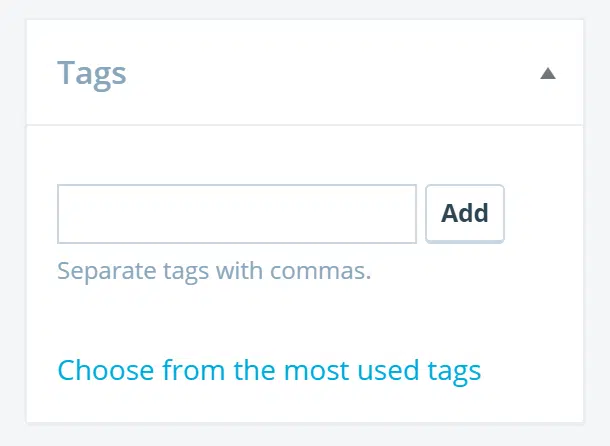Add the entered tag using Add
Image resolution: width=610 pixels, height=446 pixels.
(x=465, y=213)
